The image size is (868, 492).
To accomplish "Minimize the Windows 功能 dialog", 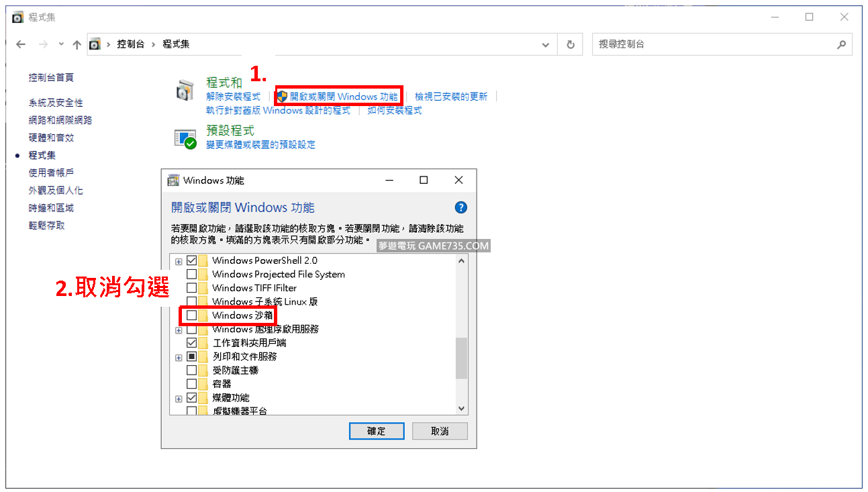I will 389,180.
